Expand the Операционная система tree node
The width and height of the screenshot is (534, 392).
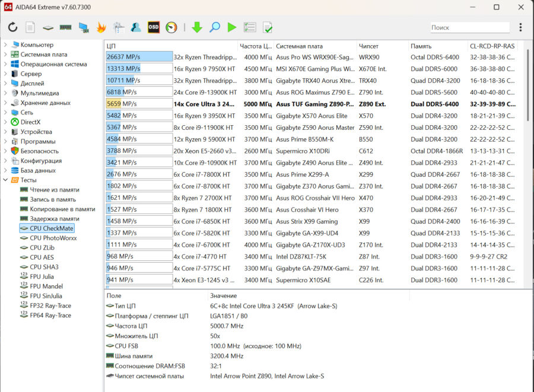click(x=5, y=64)
